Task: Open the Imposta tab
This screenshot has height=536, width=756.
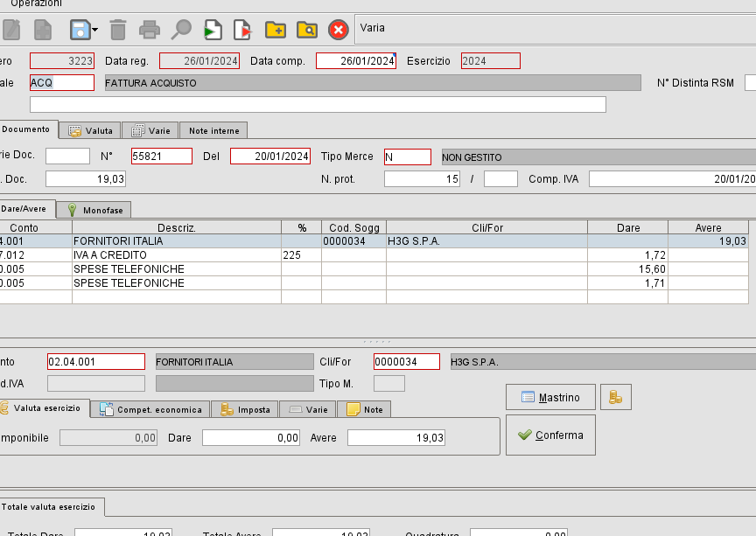Action: point(245,410)
